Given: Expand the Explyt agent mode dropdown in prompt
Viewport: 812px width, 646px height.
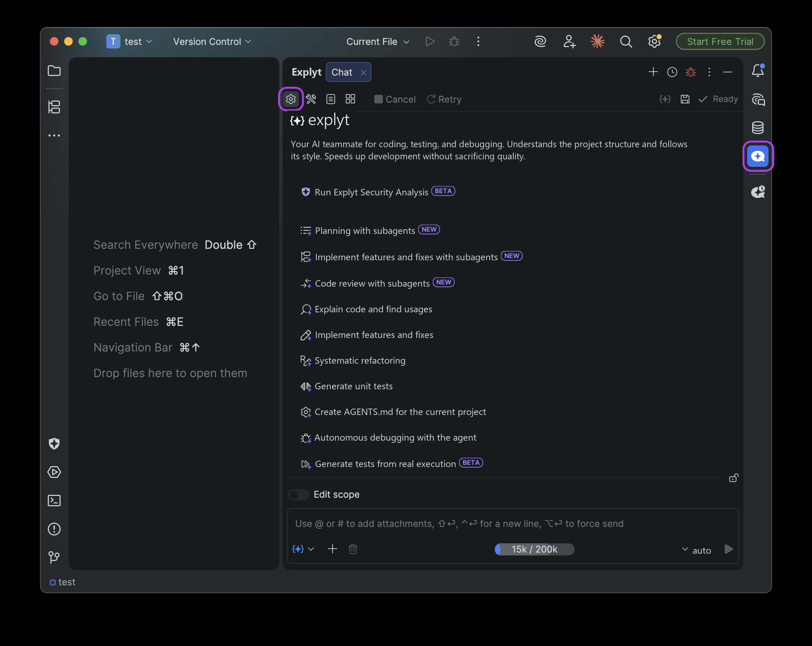Looking at the screenshot, I should pos(303,549).
